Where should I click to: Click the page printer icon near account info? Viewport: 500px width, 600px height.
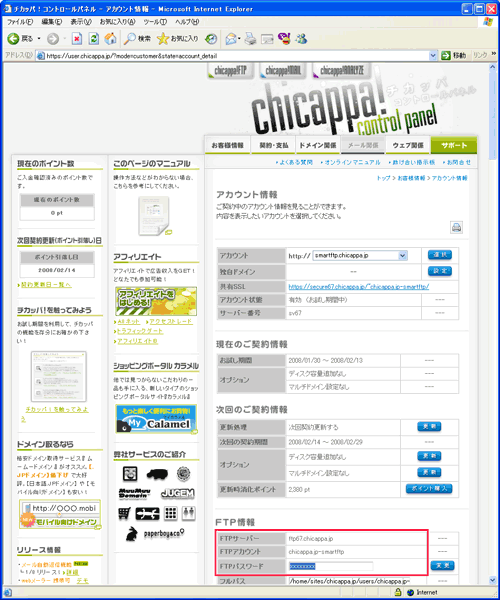456,227
